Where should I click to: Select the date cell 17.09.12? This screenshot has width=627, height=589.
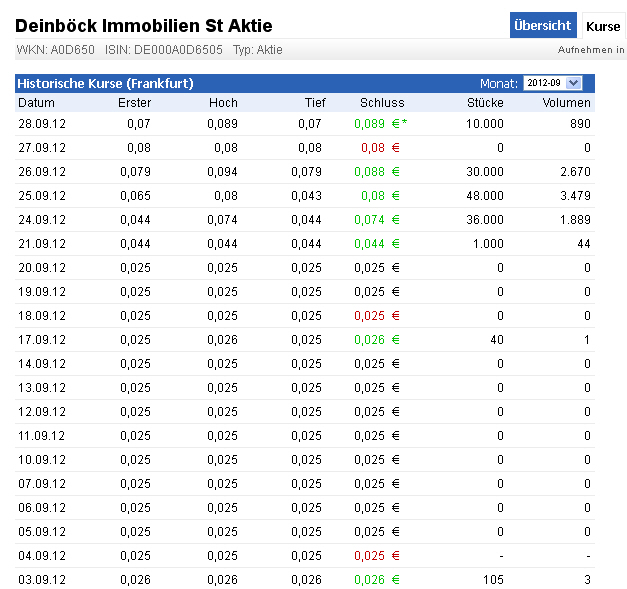[x=42, y=340]
